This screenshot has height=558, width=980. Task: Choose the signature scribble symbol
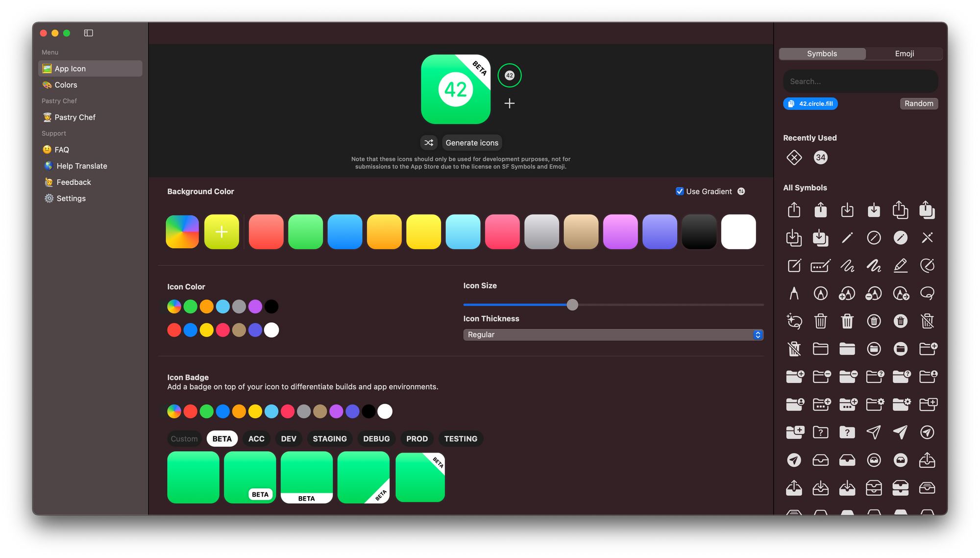pyautogui.click(x=847, y=265)
